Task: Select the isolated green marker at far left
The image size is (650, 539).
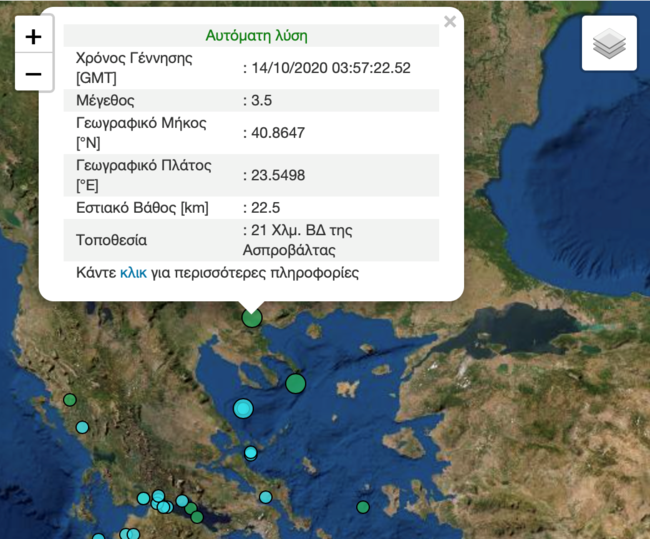Action: pos(70,400)
